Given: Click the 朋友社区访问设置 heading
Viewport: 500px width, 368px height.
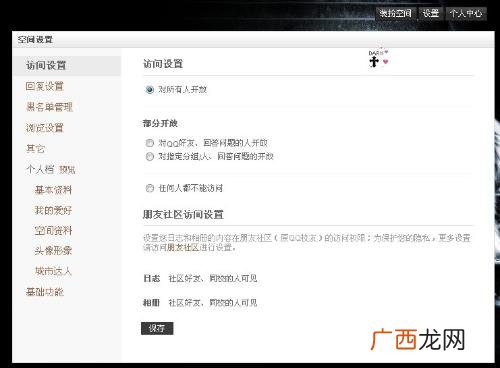Looking at the screenshot, I should 183,214.
